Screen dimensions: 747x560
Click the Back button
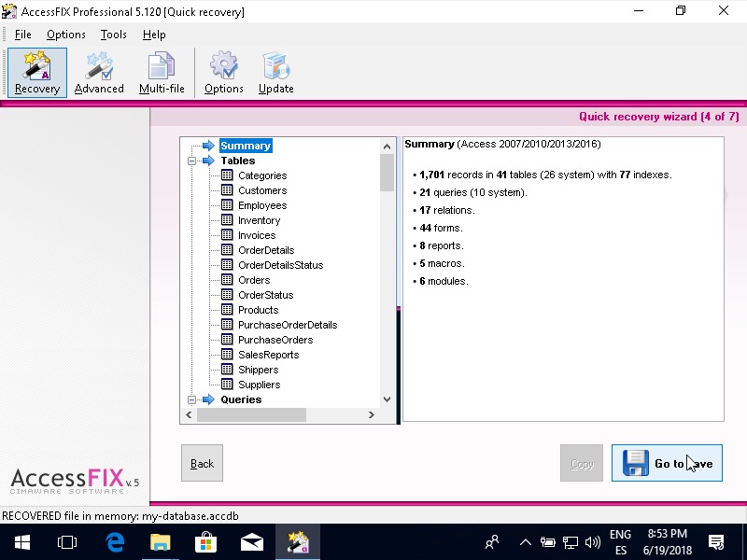(202, 463)
